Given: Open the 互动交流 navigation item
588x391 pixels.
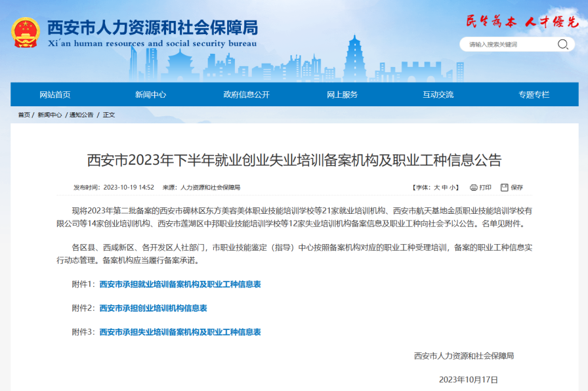Looking at the screenshot, I should click(x=438, y=94).
